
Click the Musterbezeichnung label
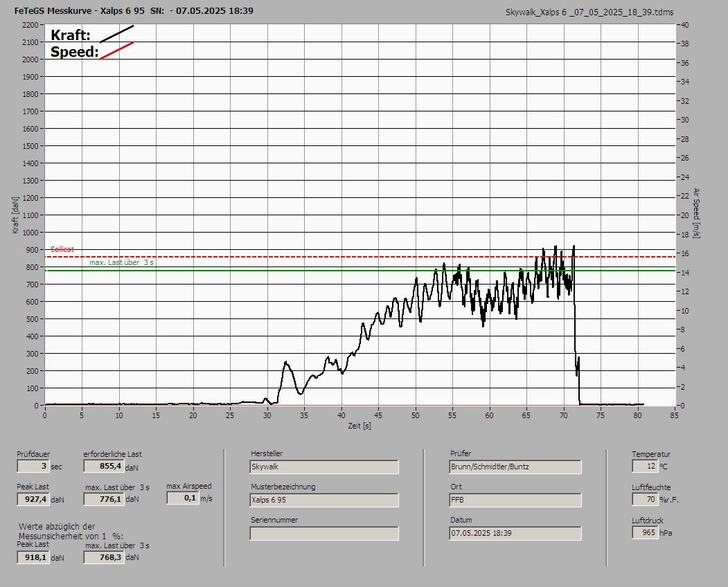click(x=283, y=487)
